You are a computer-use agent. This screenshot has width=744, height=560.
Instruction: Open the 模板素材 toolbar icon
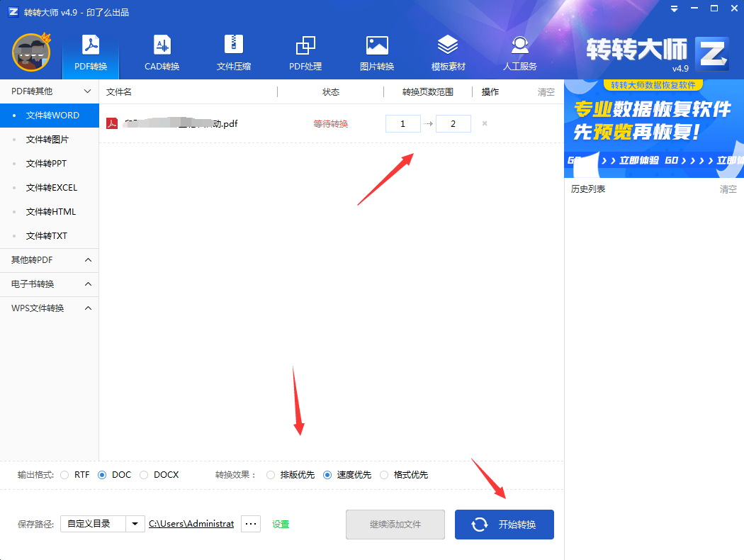(448, 52)
